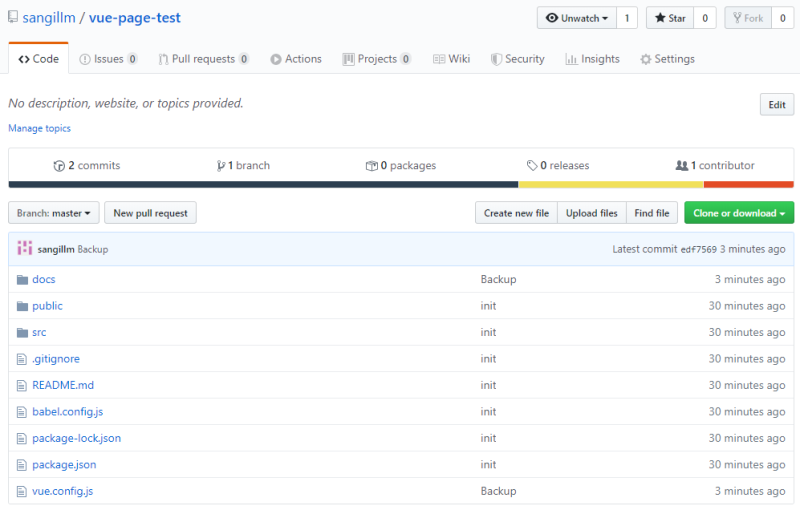
Task: View 0 packages
Action: [x=401, y=166]
